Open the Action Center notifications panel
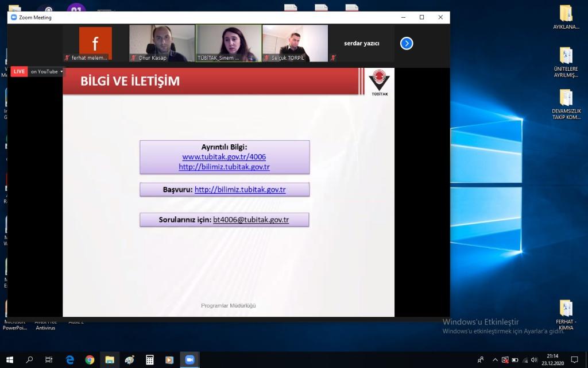The image size is (588, 368). point(574,360)
